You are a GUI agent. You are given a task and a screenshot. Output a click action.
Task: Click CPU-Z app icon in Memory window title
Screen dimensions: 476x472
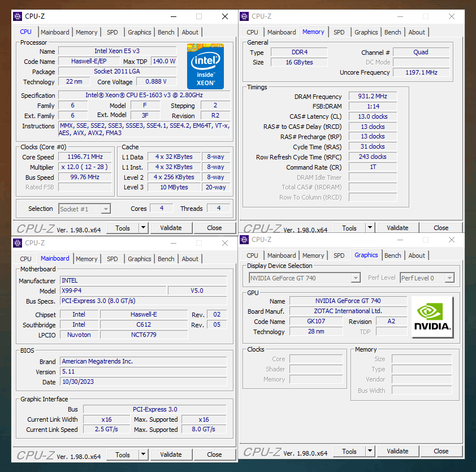(244, 16)
